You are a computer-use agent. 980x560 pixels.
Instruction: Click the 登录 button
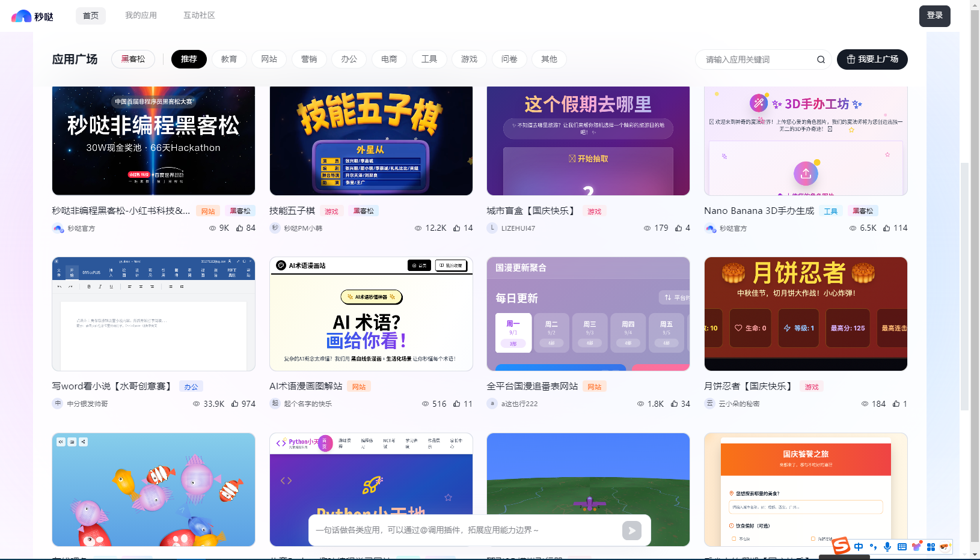click(x=934, y=16)
